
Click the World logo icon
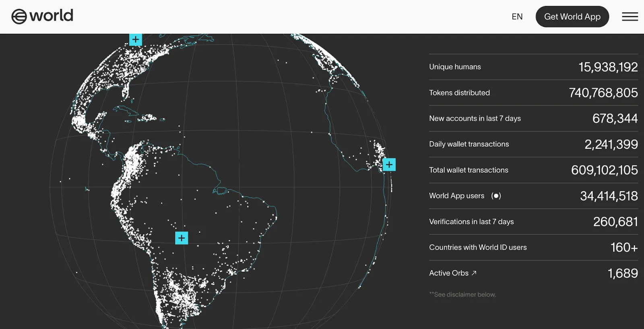[x=19, y=17]
